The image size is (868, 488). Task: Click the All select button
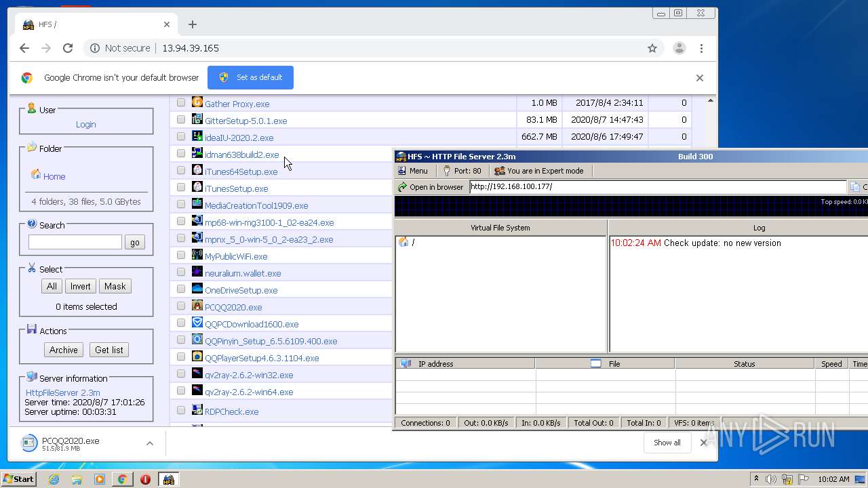click(52, 286)
